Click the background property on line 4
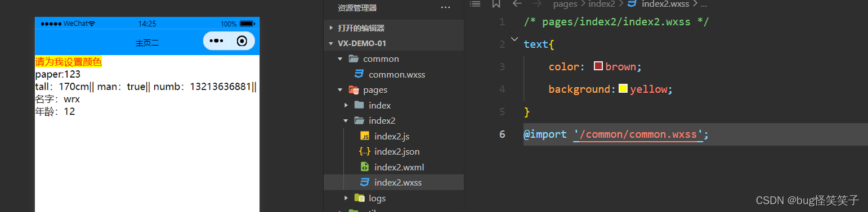Viewport: 868px width, 212px height. tap(579, 89)
